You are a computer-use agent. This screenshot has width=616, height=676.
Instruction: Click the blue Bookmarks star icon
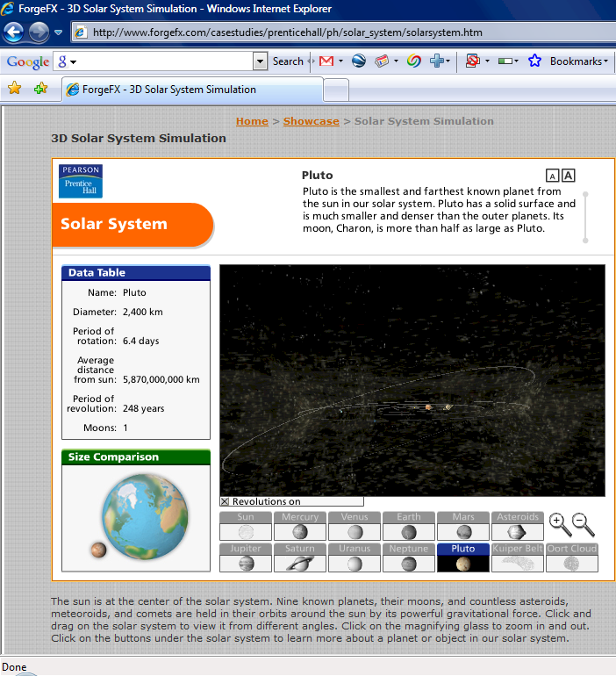(x=534, y=61)
